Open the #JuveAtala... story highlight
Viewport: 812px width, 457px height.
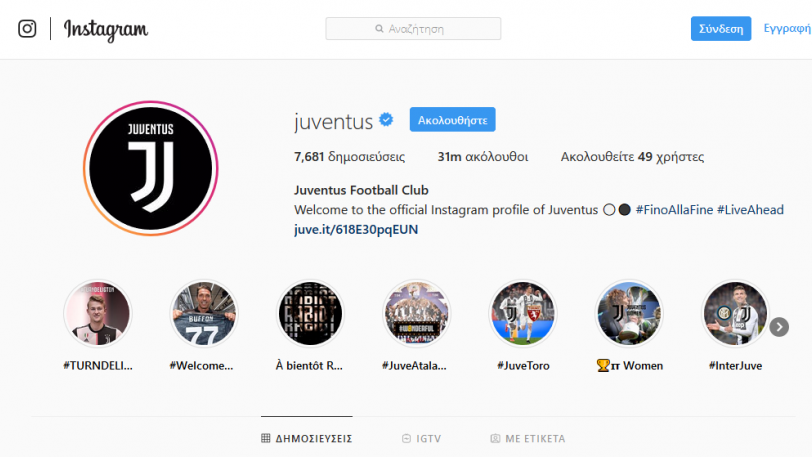[416, 313]
